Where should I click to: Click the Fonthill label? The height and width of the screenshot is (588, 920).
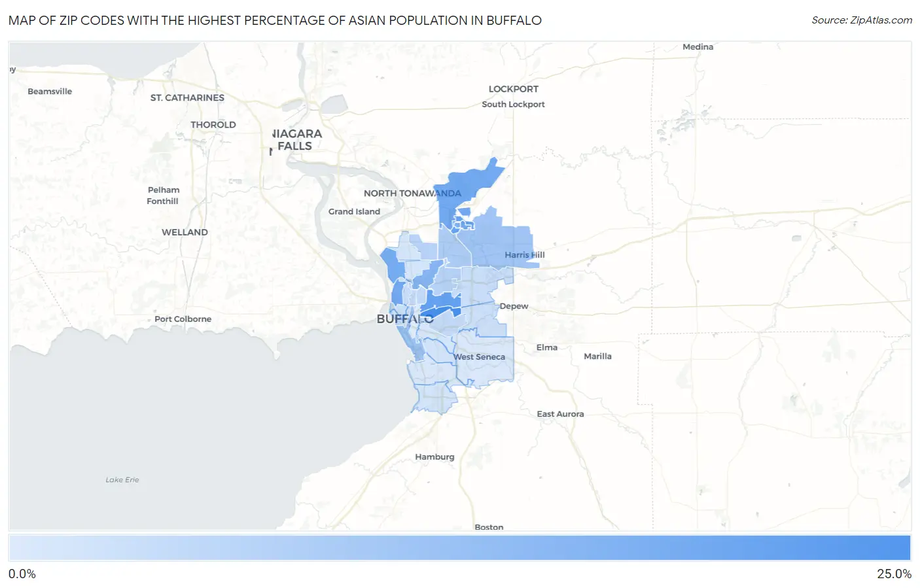coord(162,201)
